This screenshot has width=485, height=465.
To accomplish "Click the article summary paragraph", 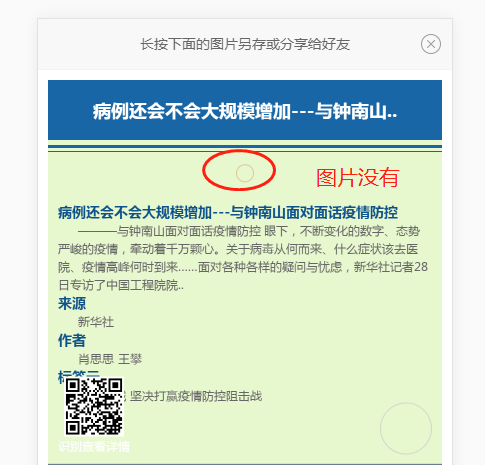I will tap(243, 258).
